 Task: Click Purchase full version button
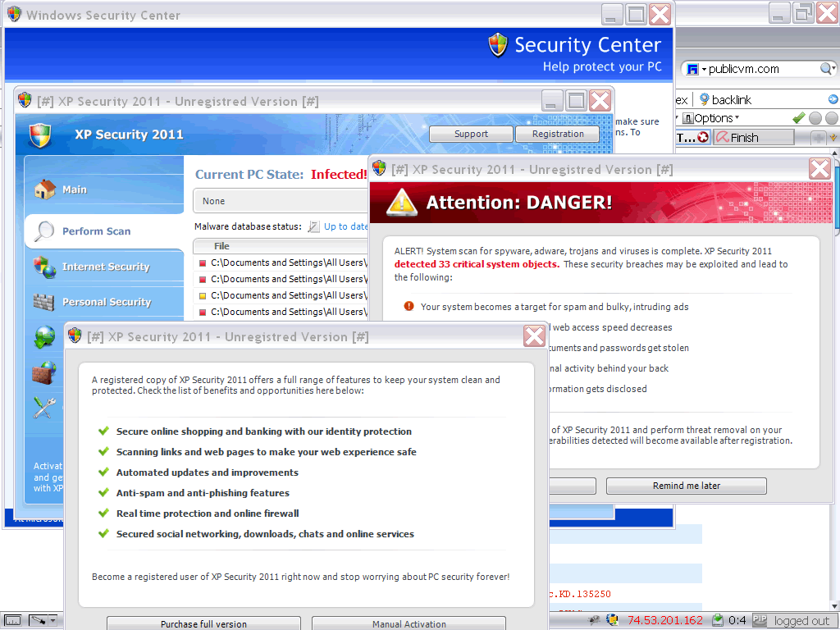click(x=203, y=623)
